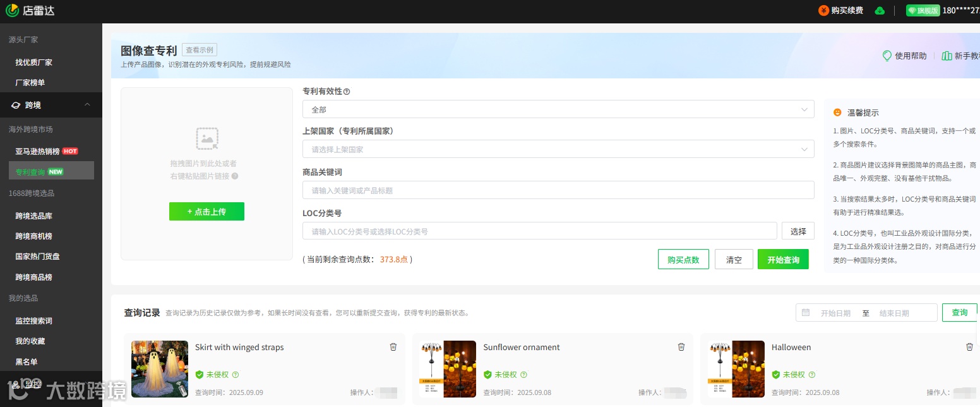This screenshot has height=407, width=980.
Task: Click the 选择 button for LOC分类号
Action: pos(798,231)
